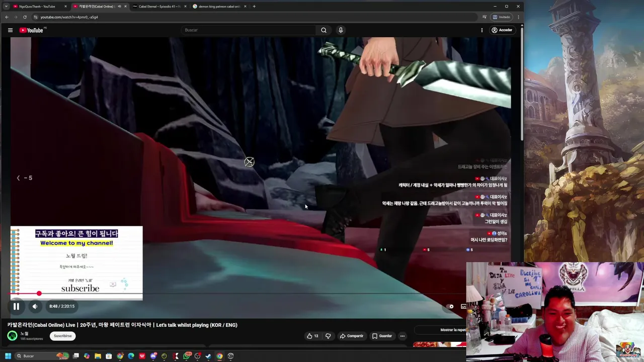Open Copilot icon on the taskbar
The image size is (644, 362).
click(87, 356)
